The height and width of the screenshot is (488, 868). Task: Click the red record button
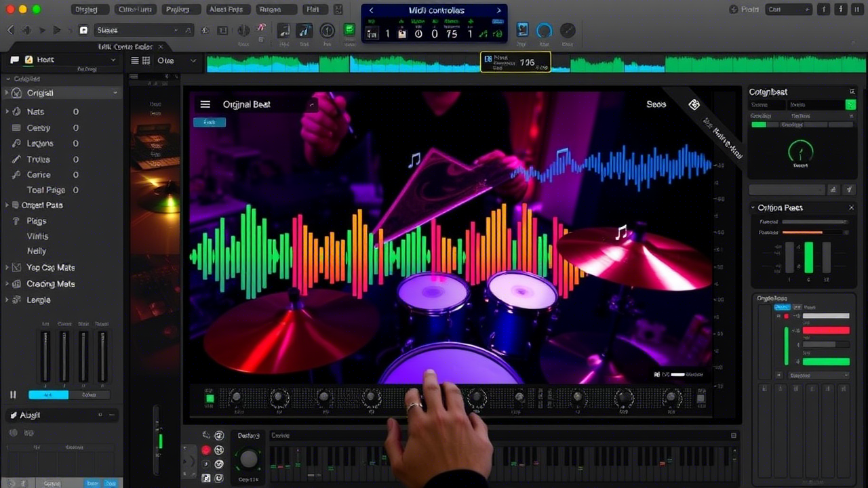point(206,450)
